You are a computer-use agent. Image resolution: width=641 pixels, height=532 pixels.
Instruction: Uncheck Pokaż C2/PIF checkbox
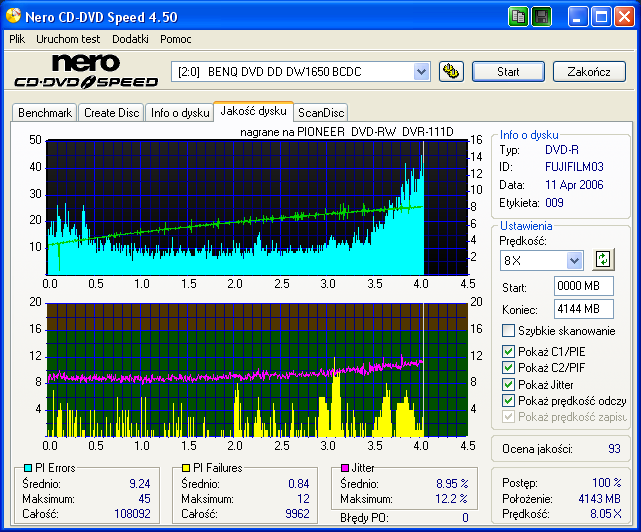tap(508, 368)
